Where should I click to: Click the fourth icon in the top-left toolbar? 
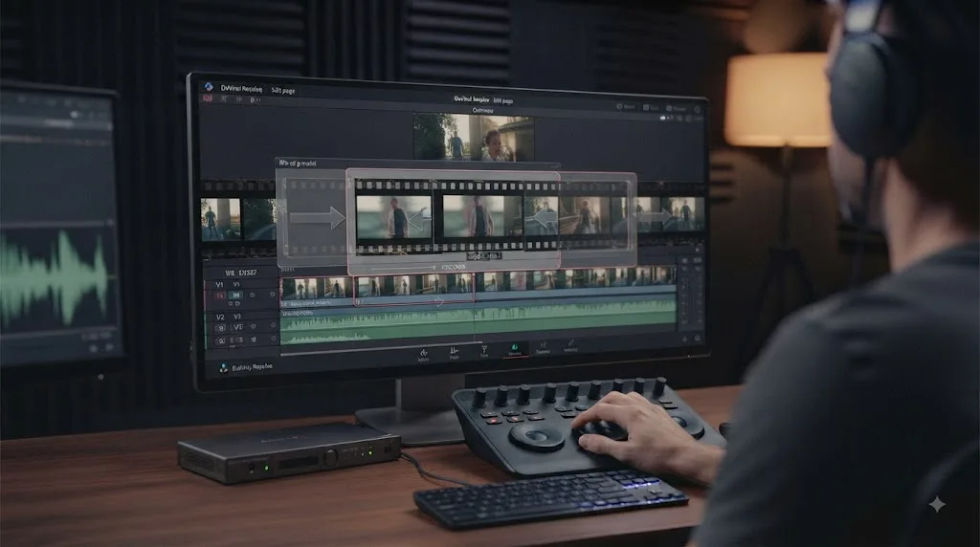(255, 99)
